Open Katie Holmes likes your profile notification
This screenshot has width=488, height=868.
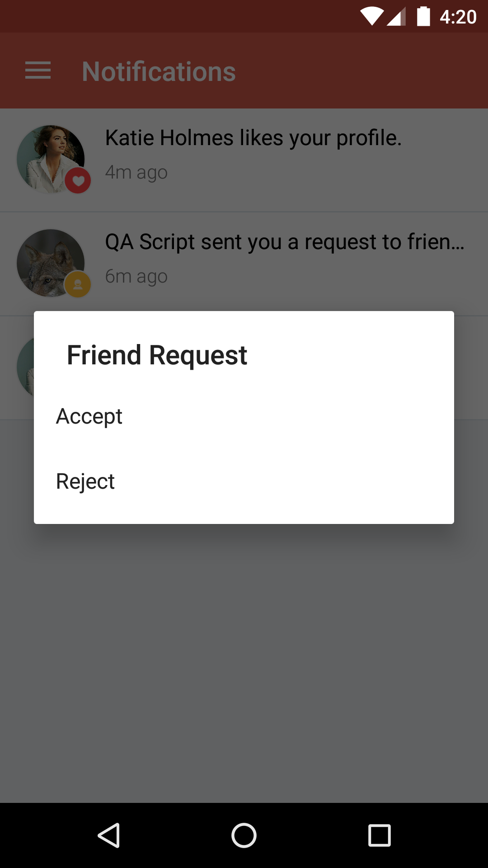pyautogui.click(x=244, y=160)
